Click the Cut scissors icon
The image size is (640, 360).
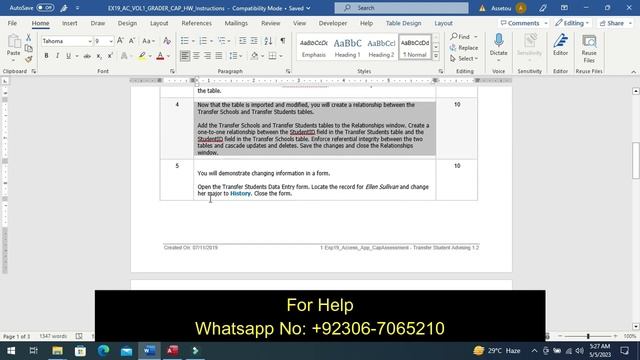point(29,38)
